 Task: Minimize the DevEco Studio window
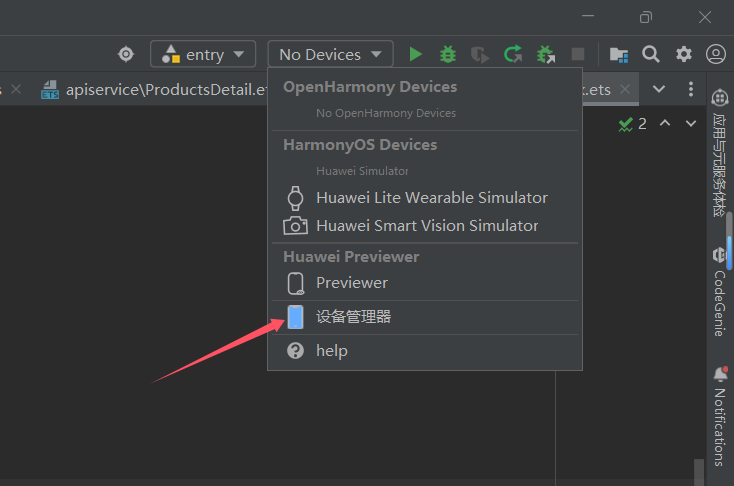[588, 16]
